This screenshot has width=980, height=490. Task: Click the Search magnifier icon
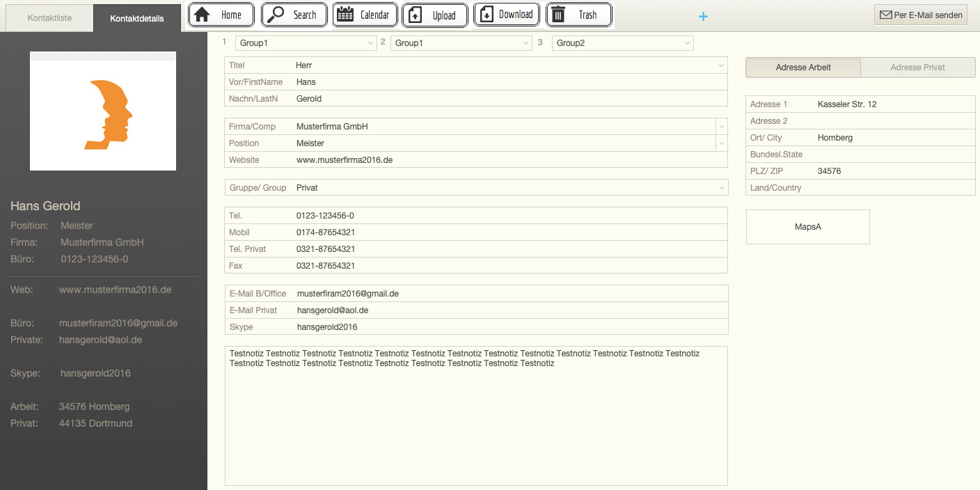[276, 15]
